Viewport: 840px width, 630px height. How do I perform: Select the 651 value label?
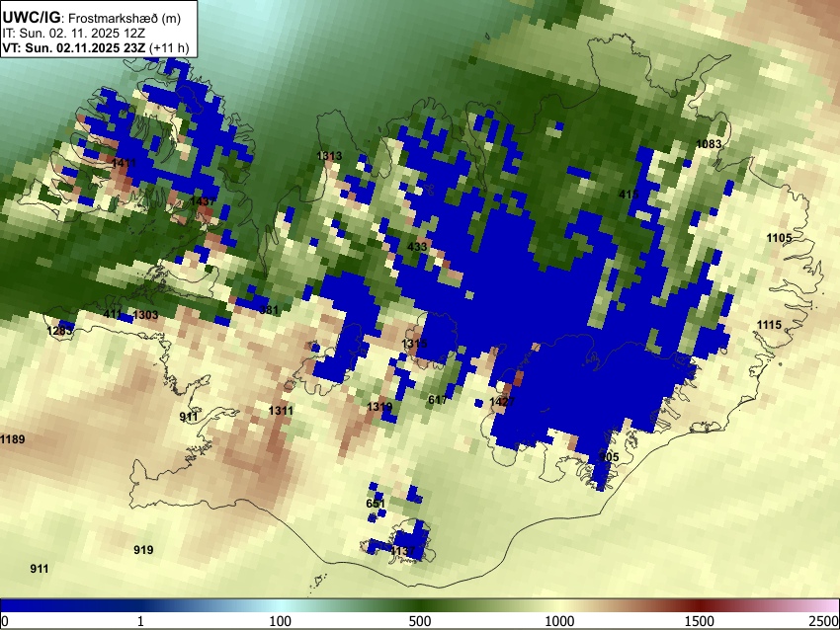[376, 504]
